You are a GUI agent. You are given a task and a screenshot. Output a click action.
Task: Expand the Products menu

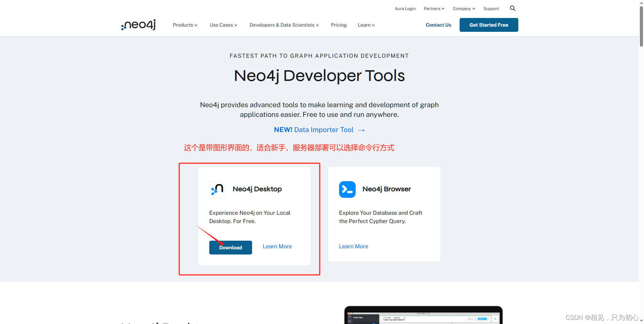(x=185, y=25)
